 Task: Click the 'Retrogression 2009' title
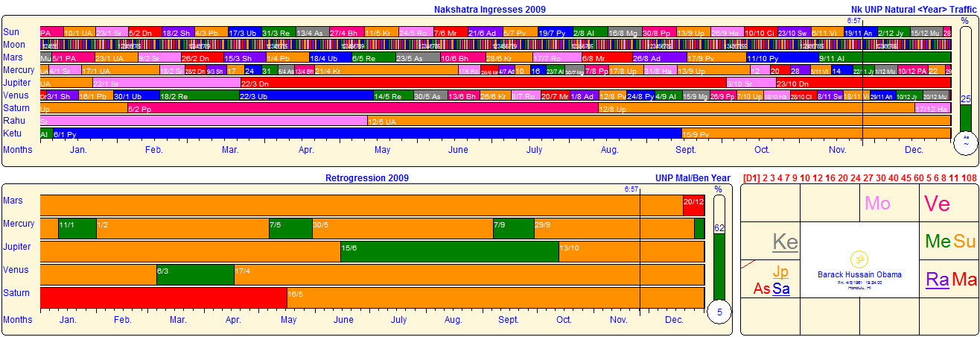(x=366, y=178)
